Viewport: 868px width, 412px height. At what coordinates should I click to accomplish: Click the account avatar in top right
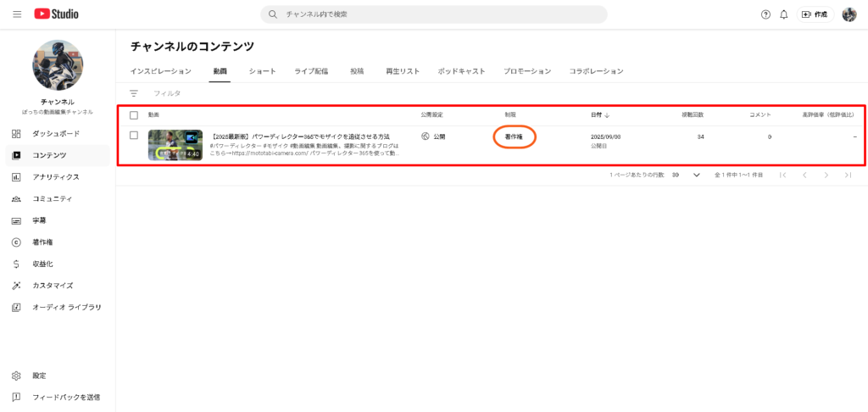click(x=849, y=14)
